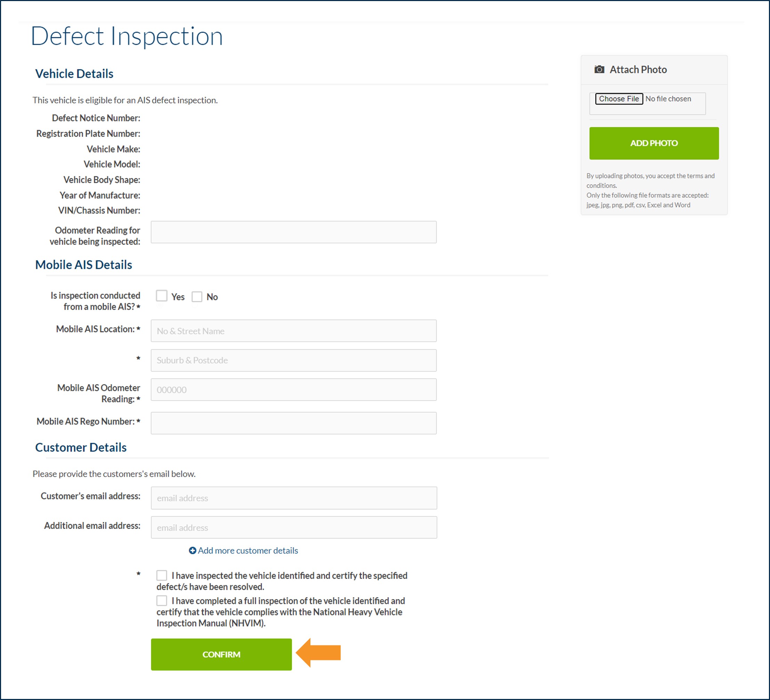Click the Defect Inspection page title

[128, 36]
